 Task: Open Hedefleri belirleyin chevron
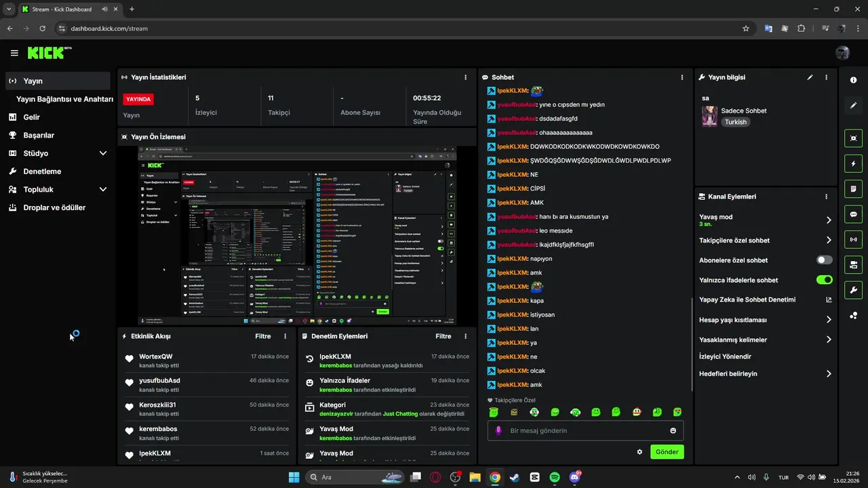(x=829, y=373)
